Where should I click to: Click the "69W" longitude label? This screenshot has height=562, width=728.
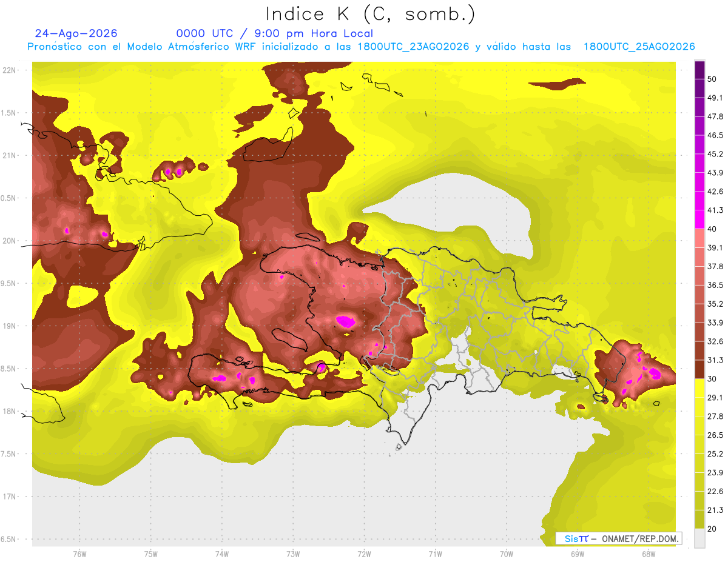tap(577, 554)
